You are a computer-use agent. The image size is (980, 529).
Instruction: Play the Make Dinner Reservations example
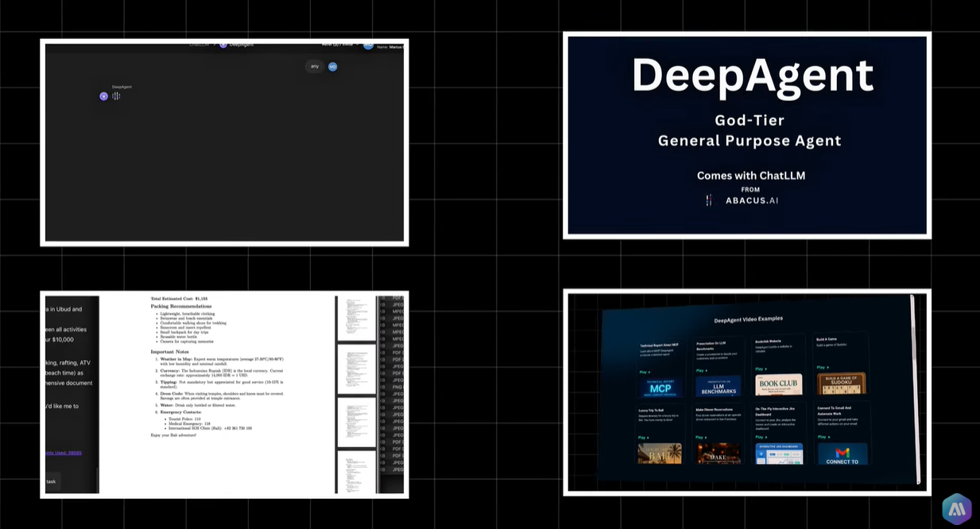tap(699, 438)
